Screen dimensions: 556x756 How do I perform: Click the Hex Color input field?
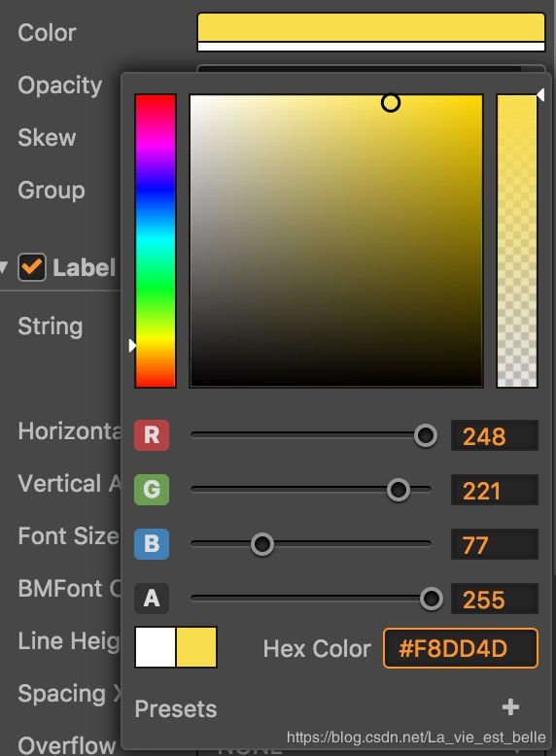(461, 648)
